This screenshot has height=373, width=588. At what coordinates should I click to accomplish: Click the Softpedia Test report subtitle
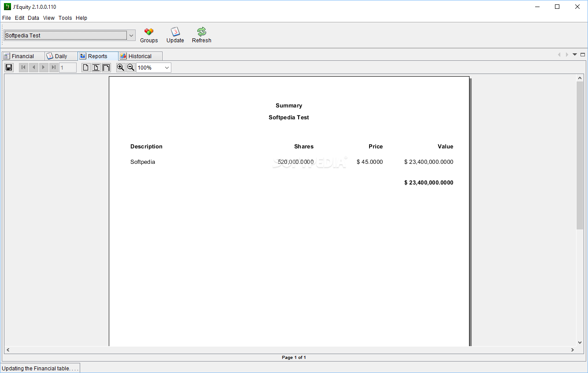click(289, 117)
